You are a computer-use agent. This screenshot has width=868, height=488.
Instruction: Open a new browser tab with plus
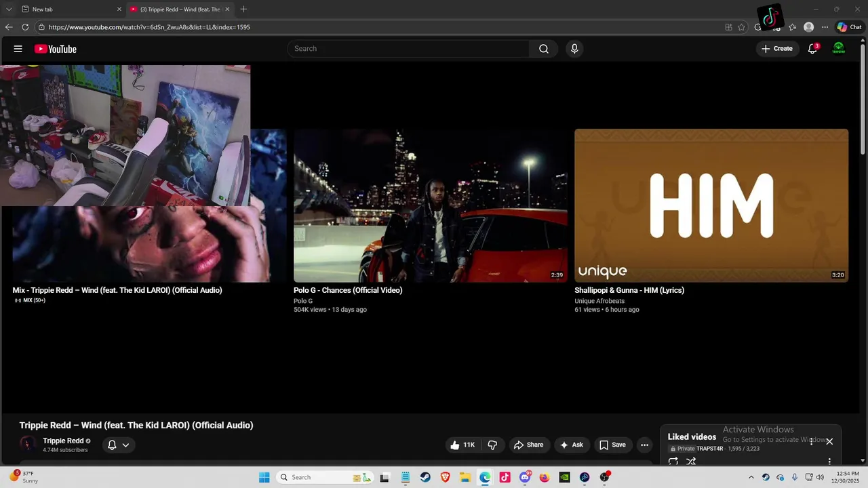point(243,9)
